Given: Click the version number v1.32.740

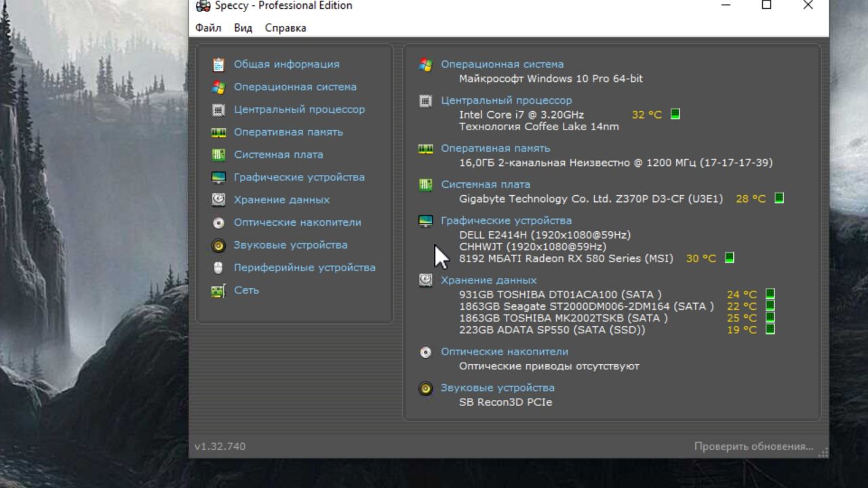Looking at the screenshot, I should (x=220, y=447).
